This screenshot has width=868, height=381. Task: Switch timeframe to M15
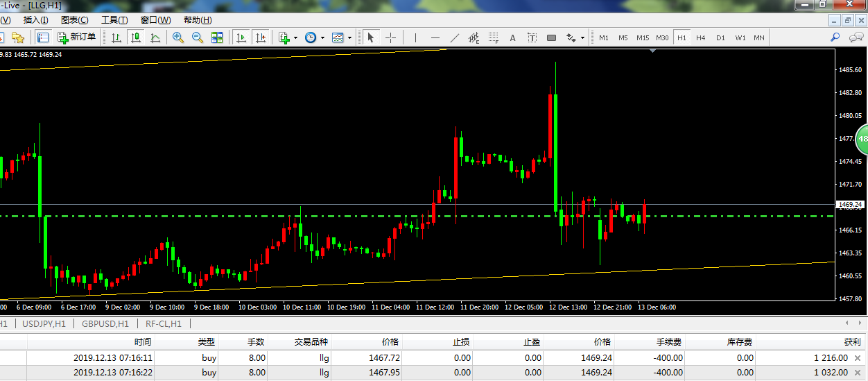click(x=643, y=37)
